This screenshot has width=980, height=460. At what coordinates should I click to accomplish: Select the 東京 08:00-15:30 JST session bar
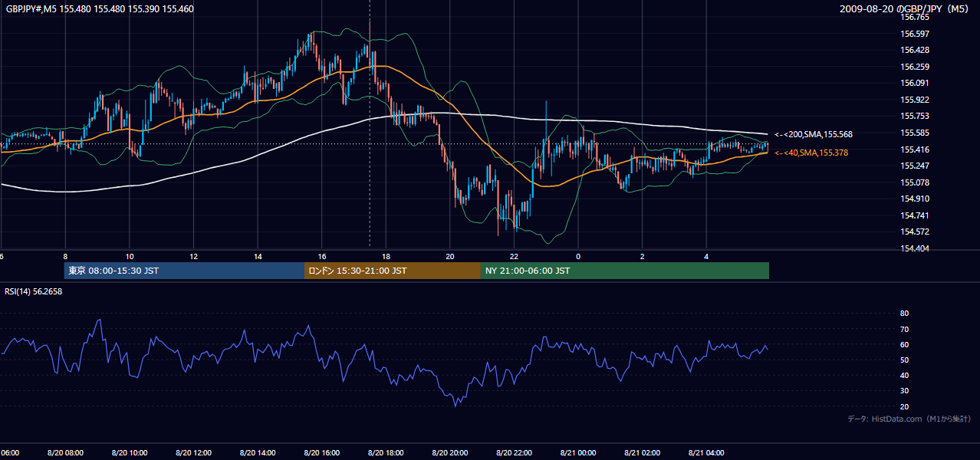[184, 271]
